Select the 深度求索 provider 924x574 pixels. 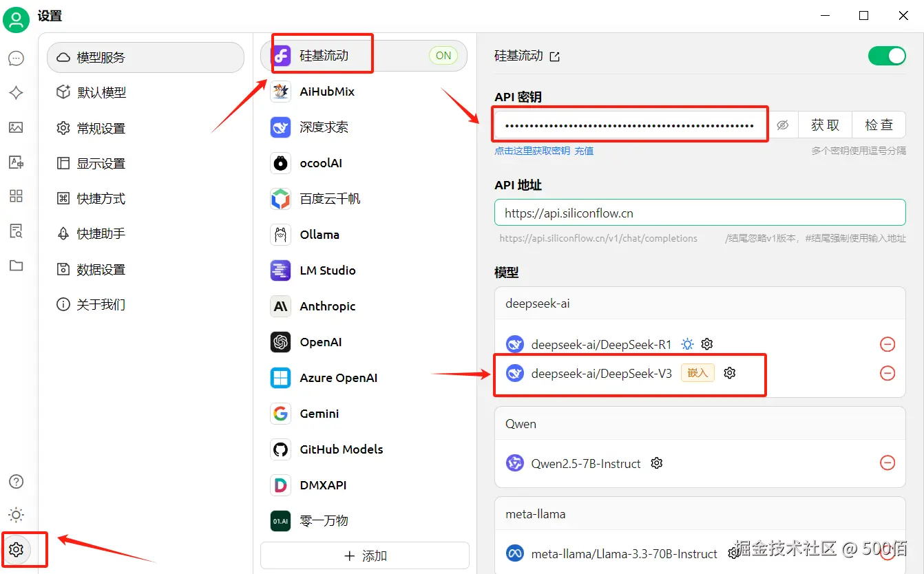pos(364,127)
